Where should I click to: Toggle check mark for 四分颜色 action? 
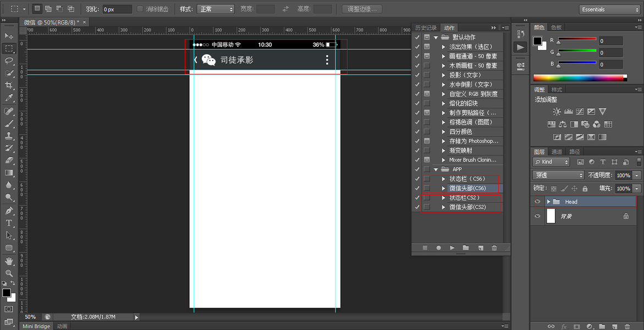(417, 131)
